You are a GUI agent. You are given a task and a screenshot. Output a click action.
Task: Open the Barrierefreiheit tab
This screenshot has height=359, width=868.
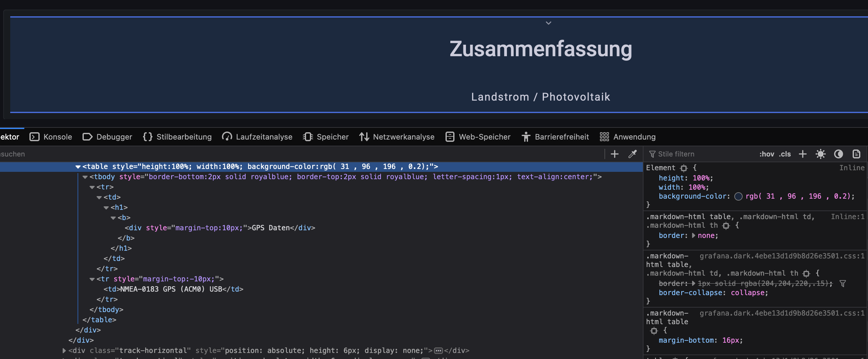555,137
